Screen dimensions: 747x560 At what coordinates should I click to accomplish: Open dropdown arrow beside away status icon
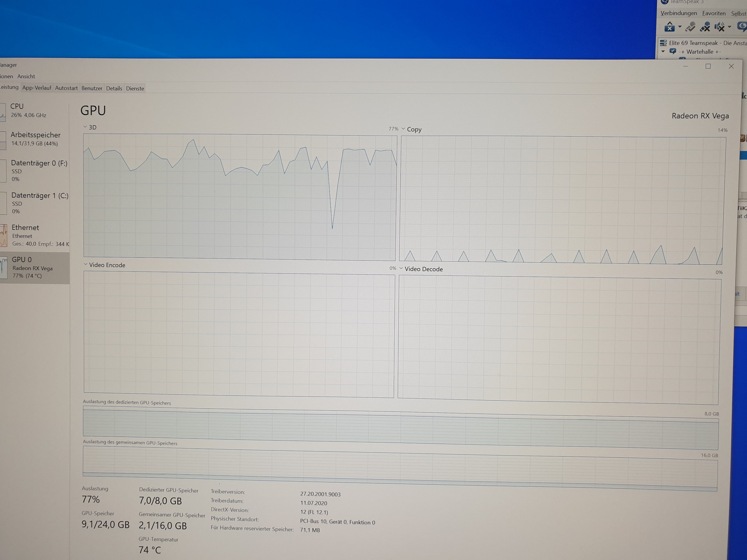pos(680,27)
